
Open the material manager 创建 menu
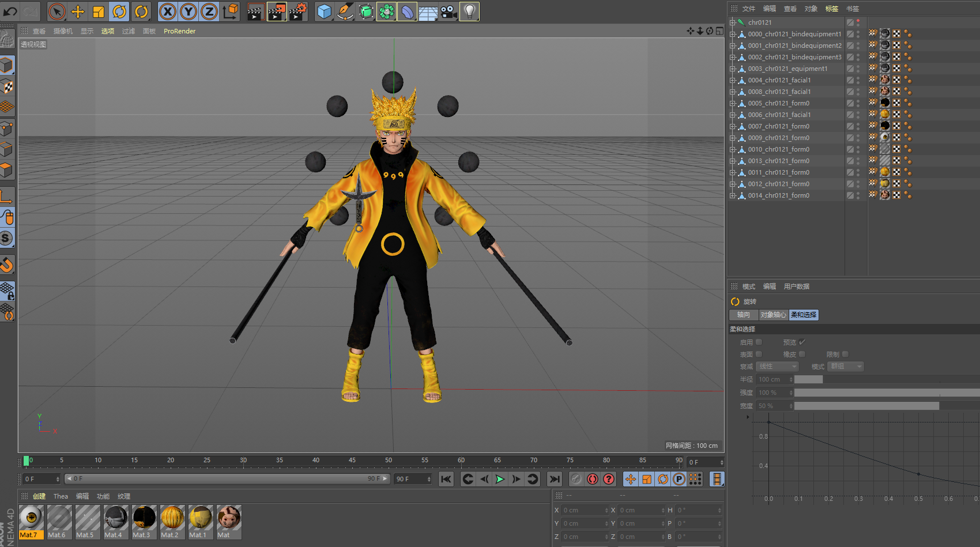pos(39,496)
